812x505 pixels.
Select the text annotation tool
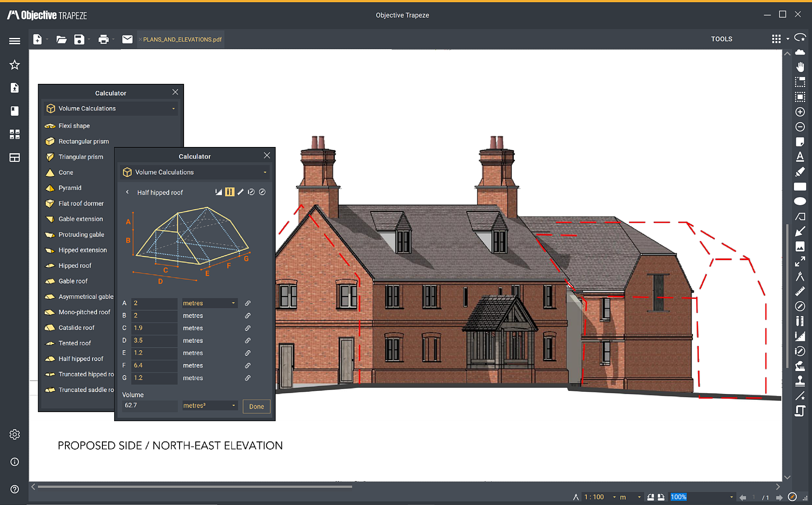(x=800, y=156)
